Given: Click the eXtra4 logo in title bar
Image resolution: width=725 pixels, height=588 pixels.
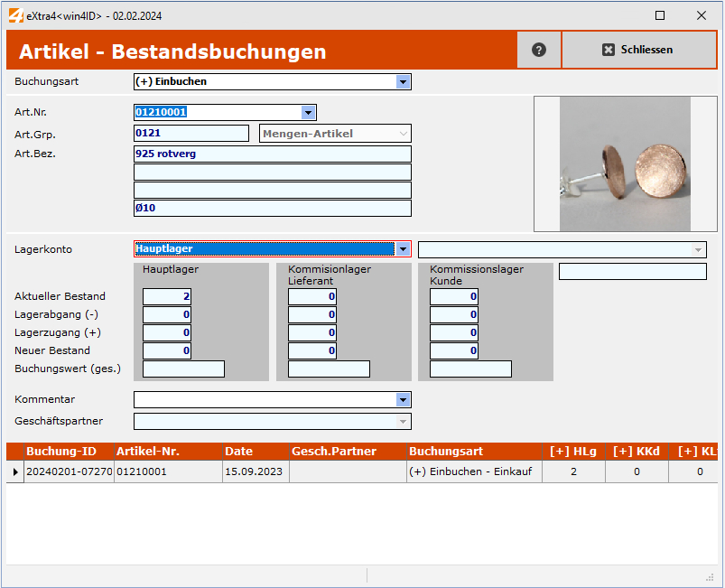Looking at the screenshot, I should (x=14, y=14).
